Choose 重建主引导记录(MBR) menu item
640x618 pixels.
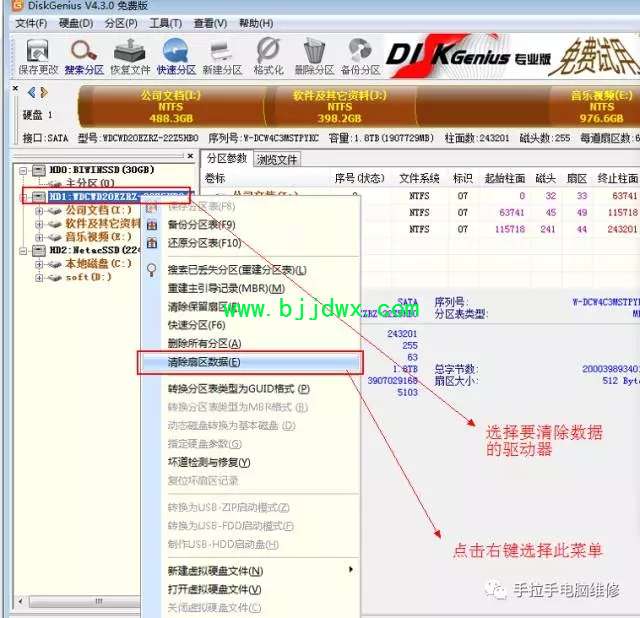[x=250, y=288]
